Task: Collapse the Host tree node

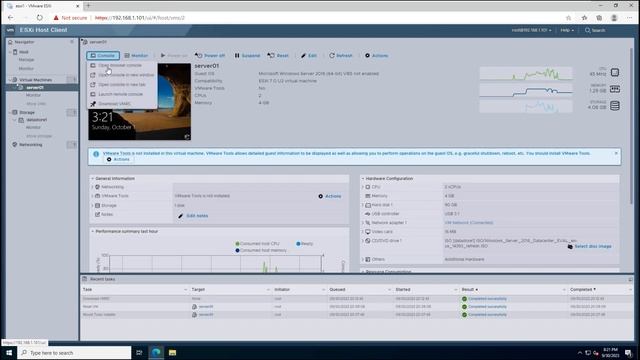Action: (10, 52)
